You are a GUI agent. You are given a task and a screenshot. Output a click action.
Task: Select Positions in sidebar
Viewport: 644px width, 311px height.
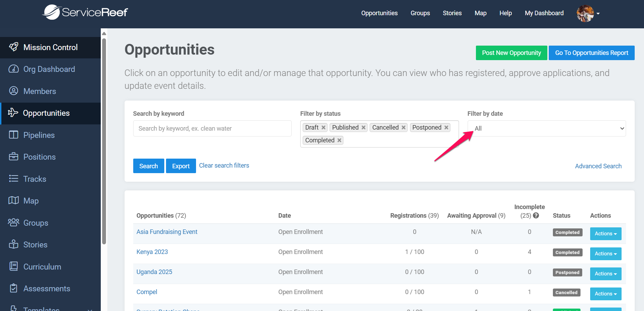pyautogui.click(x=50, y=157)
